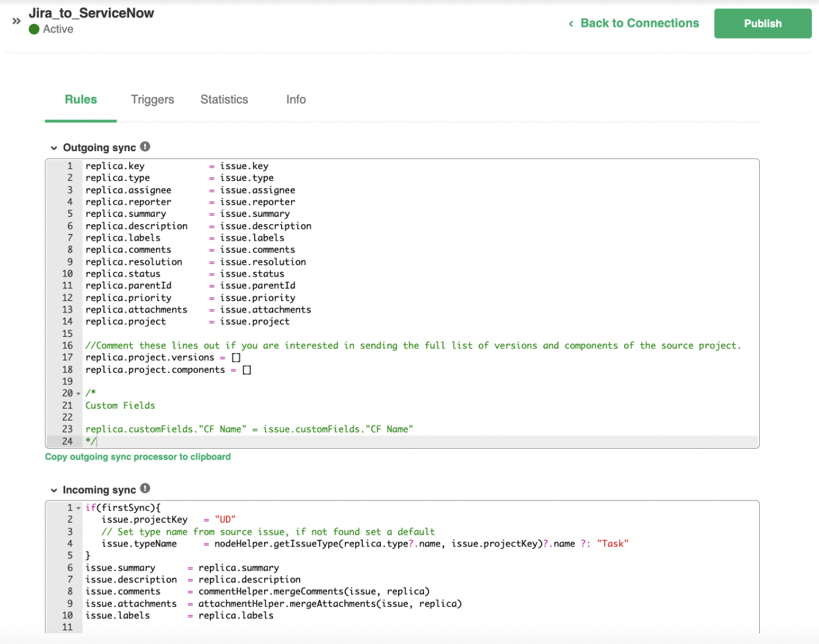Click the issue.labels incoming line
This screenshot has height=644, width=819.
coord(179,615)
